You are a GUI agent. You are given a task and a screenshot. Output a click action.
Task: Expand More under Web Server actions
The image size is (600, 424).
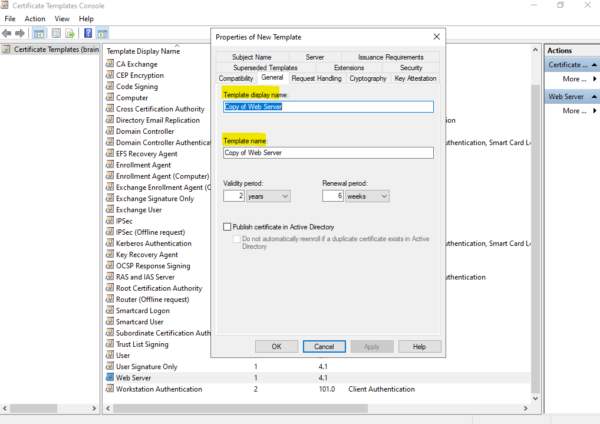pos(579,111)
